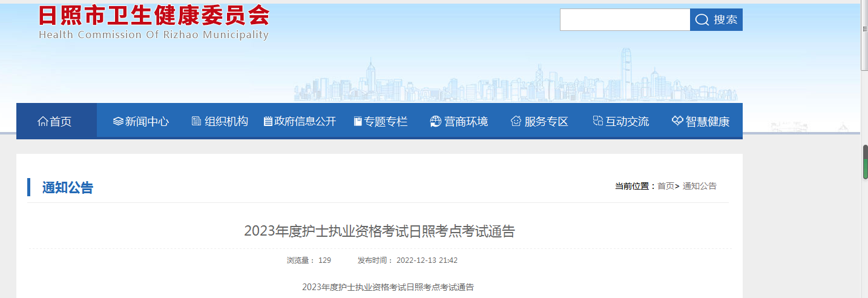
Task: Click the home icon in the navigation bar
Action: (x=42, y=122)
